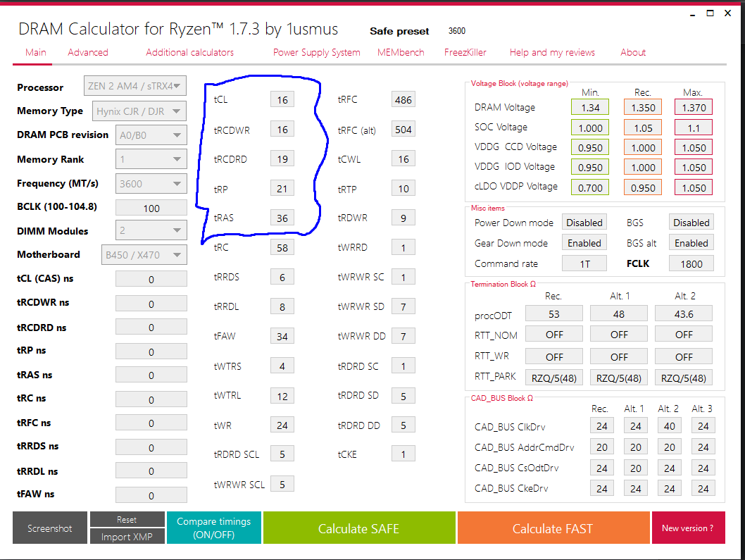Click the tRC ns input field

tap(151, 400)
